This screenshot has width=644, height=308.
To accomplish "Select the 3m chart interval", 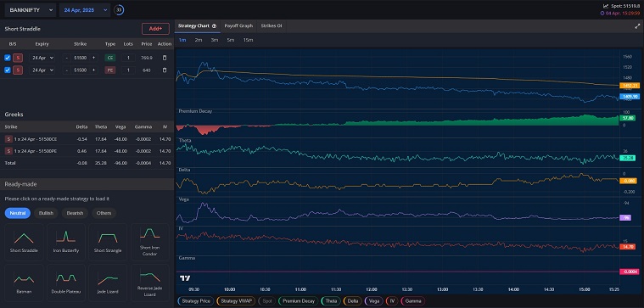I will click(215, 40).
